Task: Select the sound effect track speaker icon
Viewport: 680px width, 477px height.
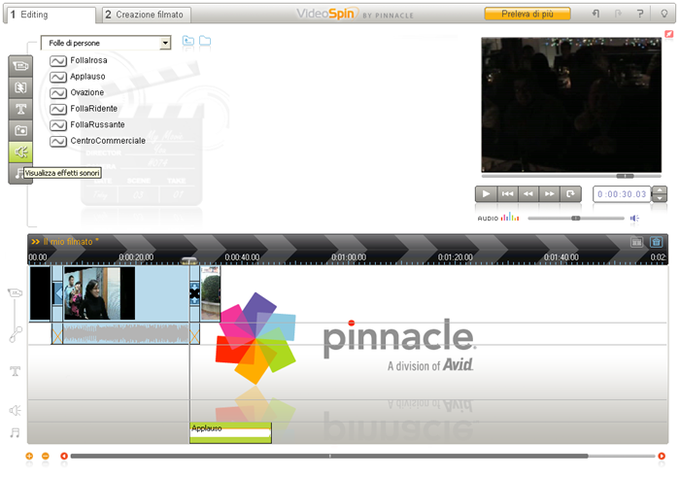Action: point(15,410)
